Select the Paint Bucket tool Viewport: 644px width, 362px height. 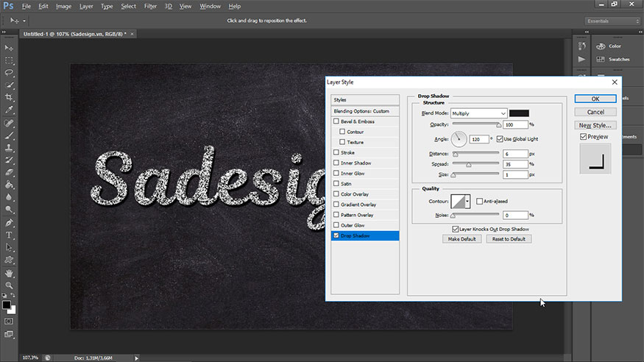pyautogui.click(x=9, y=185)
